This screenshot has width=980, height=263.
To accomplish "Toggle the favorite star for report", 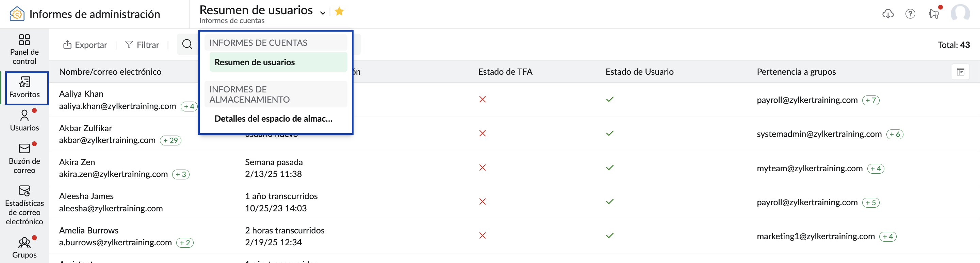I will [339, 12].
